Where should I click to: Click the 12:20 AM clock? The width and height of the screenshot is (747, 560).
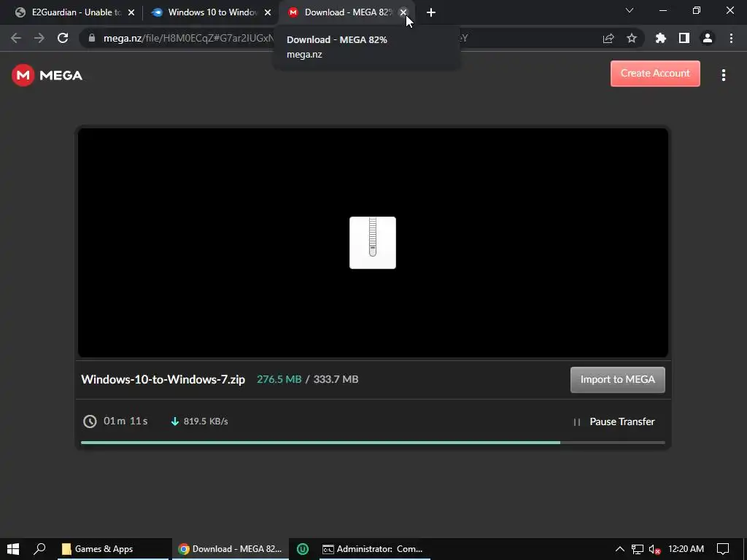[x=686, y=549]
